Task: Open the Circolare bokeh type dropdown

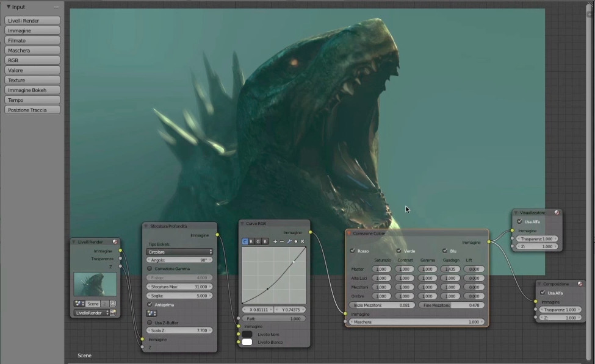Action: coord(179,252)
